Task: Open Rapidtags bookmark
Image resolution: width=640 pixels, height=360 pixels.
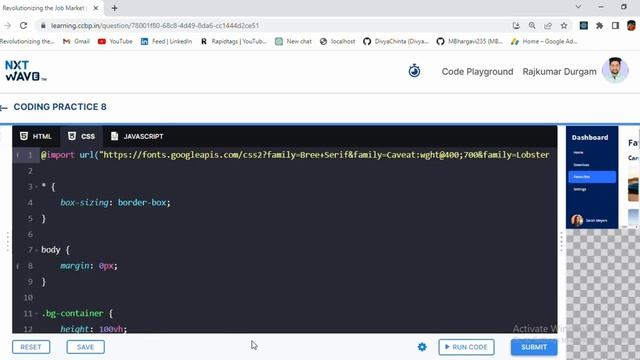Action: pos(233,41)
